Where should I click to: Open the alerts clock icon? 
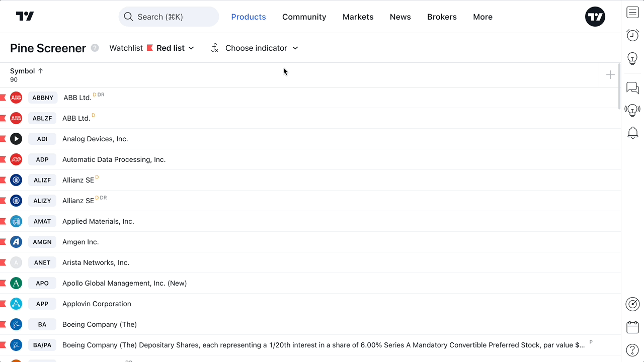click(632, 35)
